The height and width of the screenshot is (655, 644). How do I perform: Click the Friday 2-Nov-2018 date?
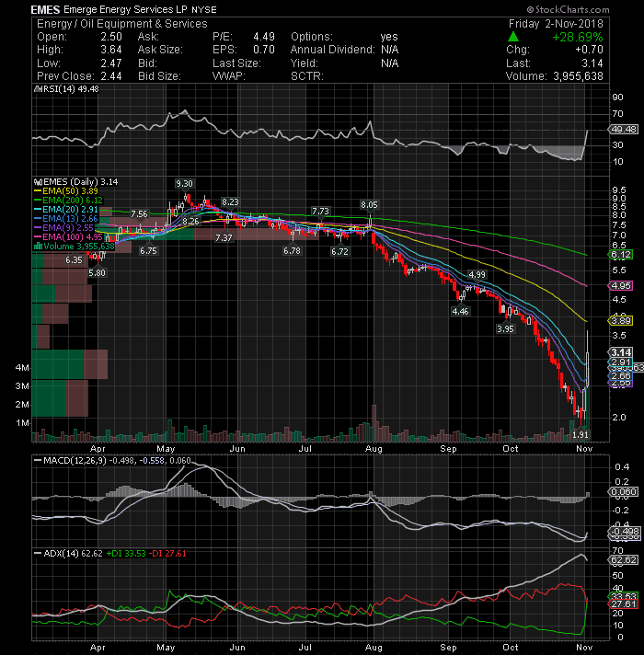point(556,24)
